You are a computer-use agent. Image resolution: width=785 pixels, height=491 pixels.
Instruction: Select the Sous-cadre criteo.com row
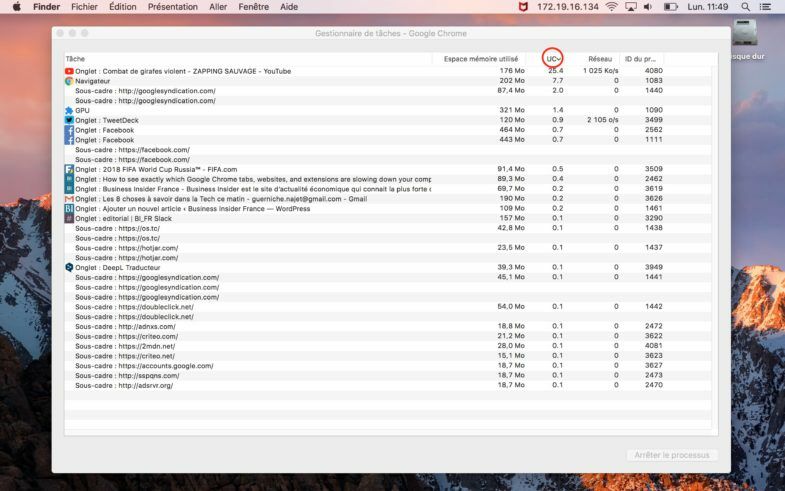click(388, 336)
